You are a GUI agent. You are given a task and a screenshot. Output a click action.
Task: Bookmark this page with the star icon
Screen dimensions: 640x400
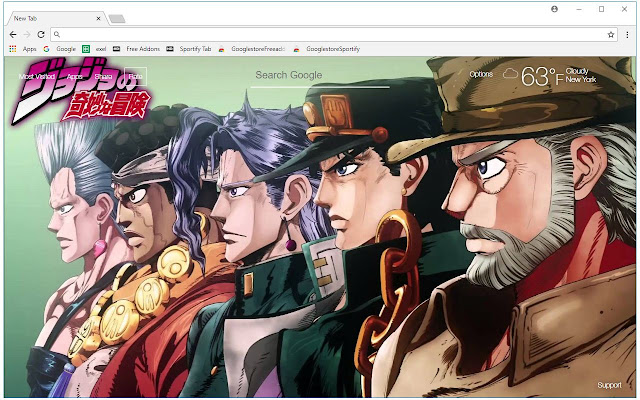[611, 35]
